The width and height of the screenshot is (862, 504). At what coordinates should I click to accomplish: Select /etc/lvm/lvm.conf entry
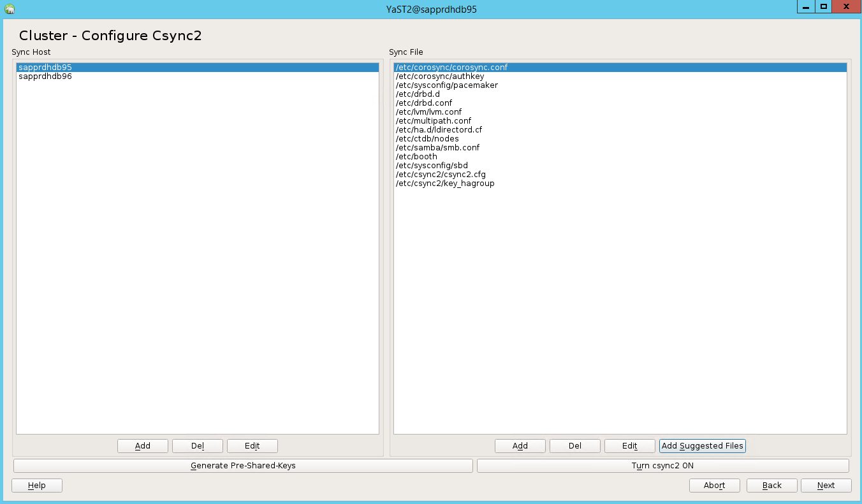click(620, 112)
